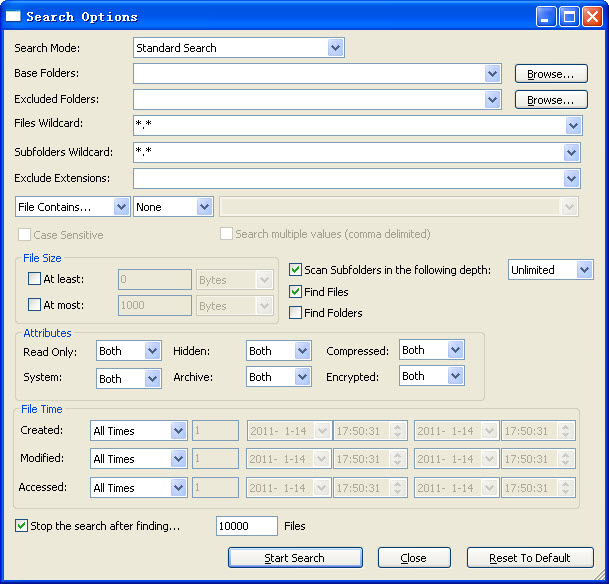The width and height of the screenshot is (609, 584).
Task: Click the 10000 files limit field
Action: click(246, 526)
